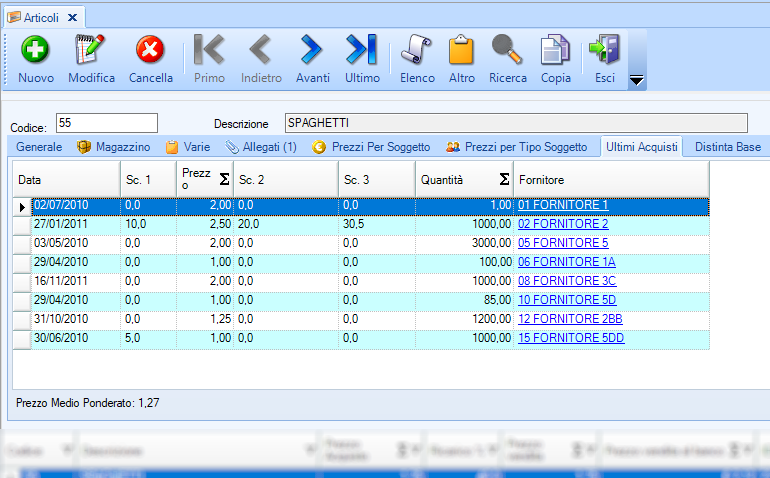Exit using the Esci door icon

click(x=604, y=50)
